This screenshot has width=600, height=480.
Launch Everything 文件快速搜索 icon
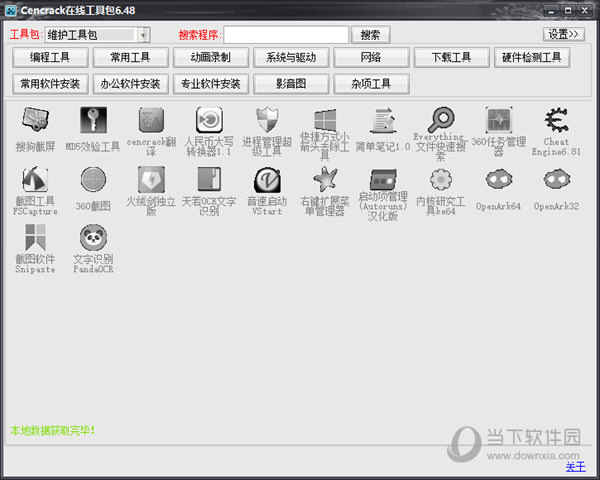tap(441, 120)
